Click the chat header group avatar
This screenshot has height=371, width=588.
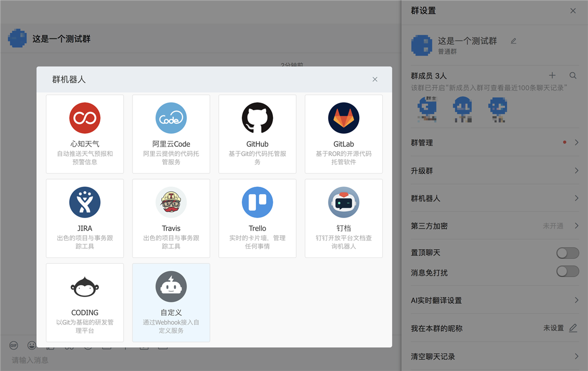click(17, 39)
